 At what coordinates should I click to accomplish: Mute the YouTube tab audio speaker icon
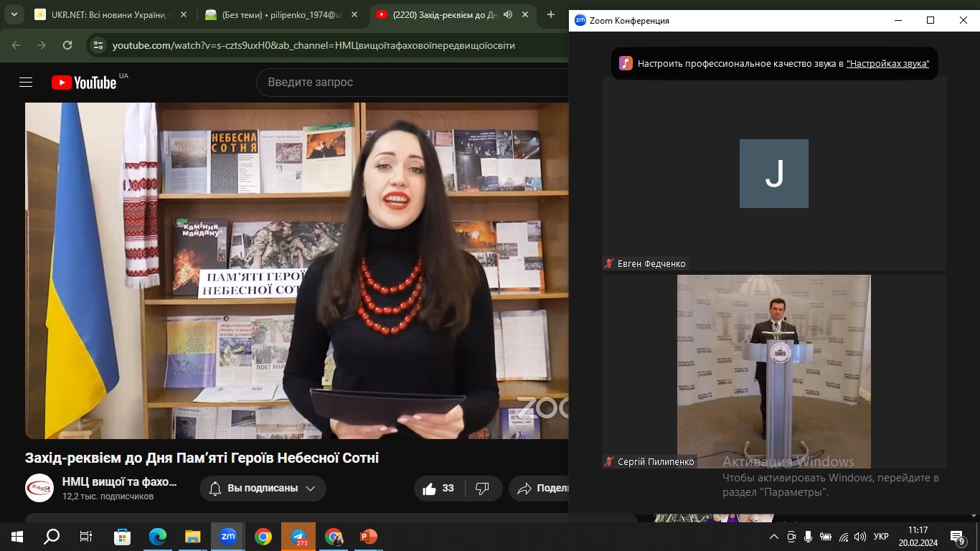click(x=509, y=14)
